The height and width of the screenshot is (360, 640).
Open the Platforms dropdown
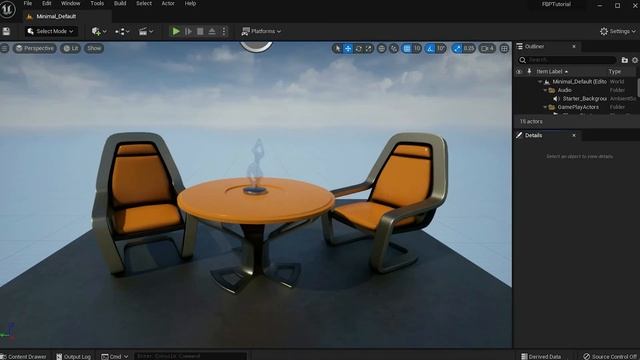[261, 31]
